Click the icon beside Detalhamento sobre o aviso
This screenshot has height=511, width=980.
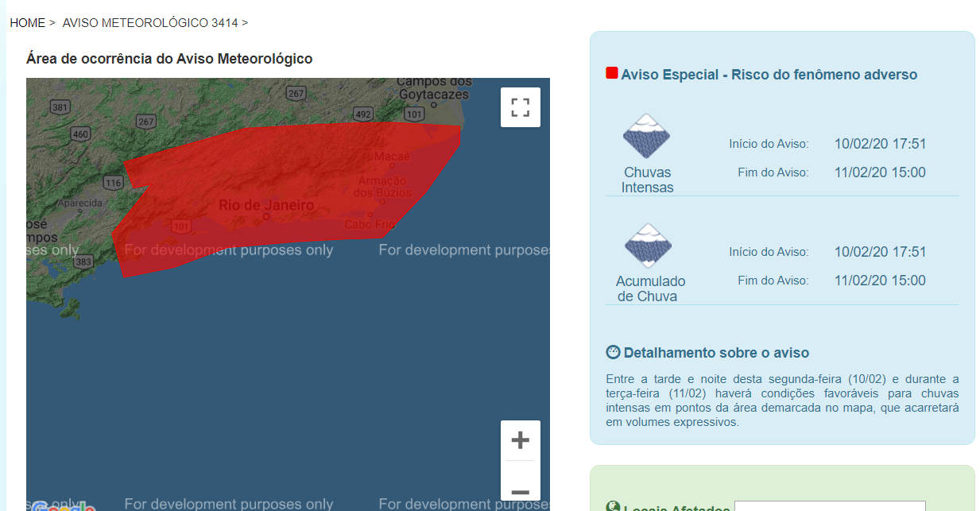pyautogui.click(x=613, y=352)
